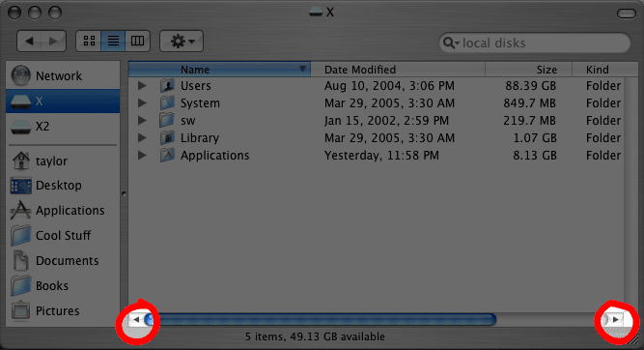Expand the Library folder disclosure triangle
The height and width of the screenshot is (350, 644).
142,138
